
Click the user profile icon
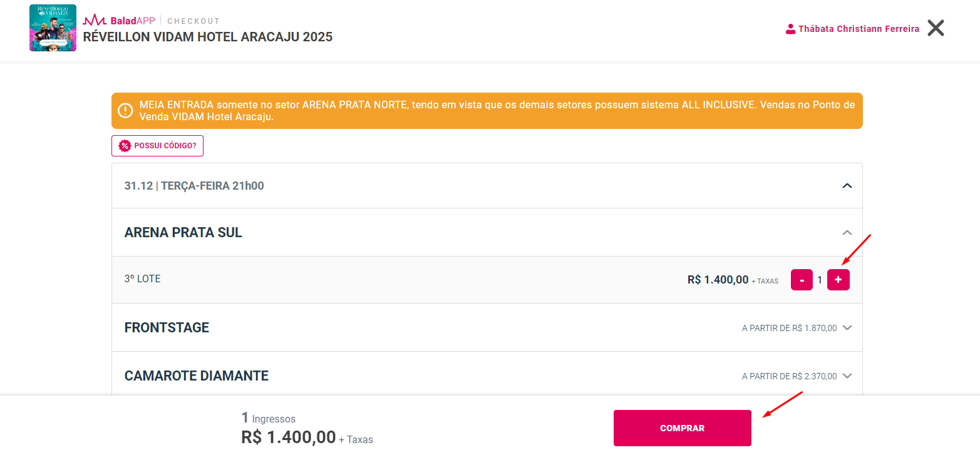point(790,29)
